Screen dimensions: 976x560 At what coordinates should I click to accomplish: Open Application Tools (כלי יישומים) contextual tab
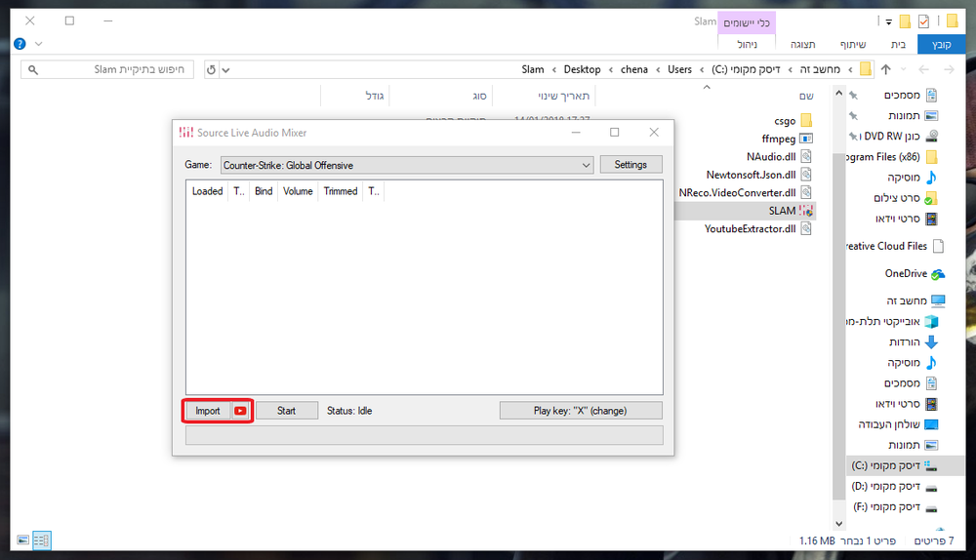click(x=747, y=22)
